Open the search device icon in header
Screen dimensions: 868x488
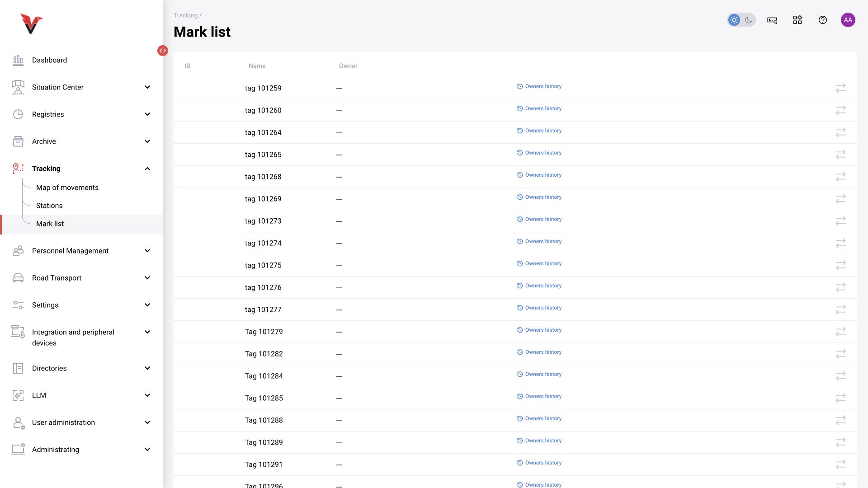[772, 20]
